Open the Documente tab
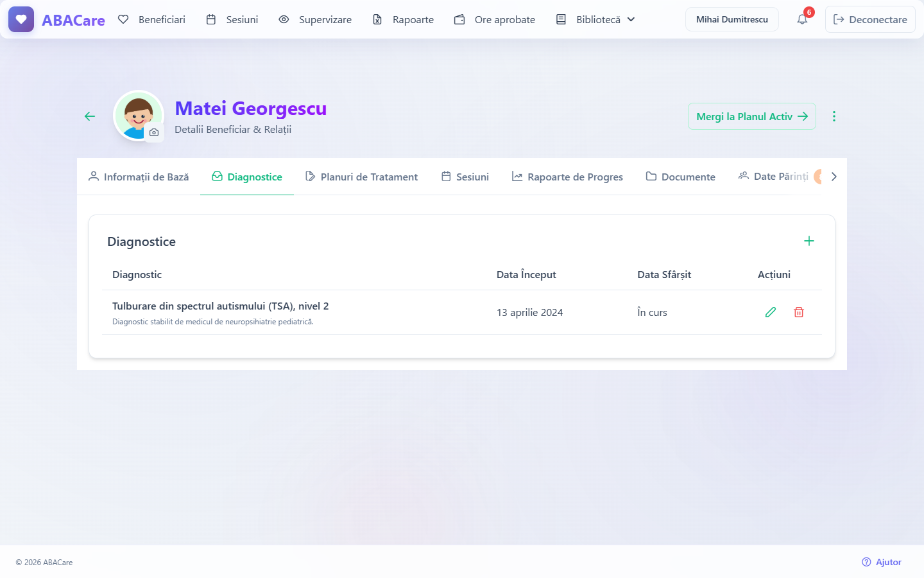 (681, 177)
